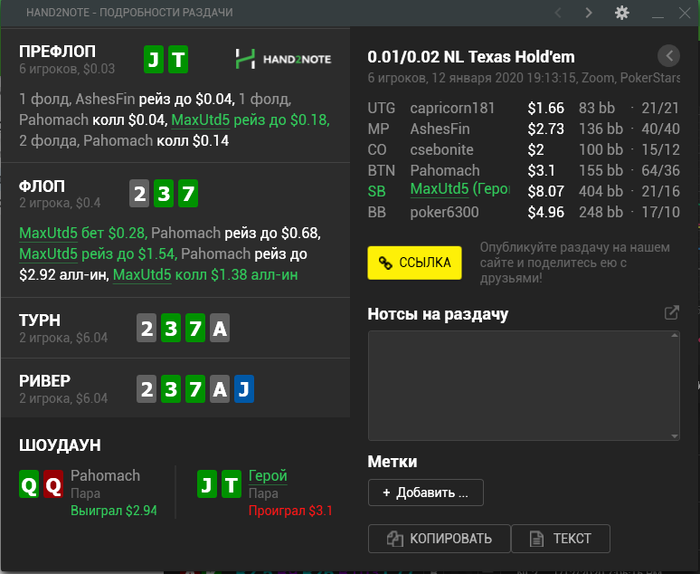The width and height of the screenshot is (700, 574).
Task: Click river row A card
Action: click(x=220, y=389)
